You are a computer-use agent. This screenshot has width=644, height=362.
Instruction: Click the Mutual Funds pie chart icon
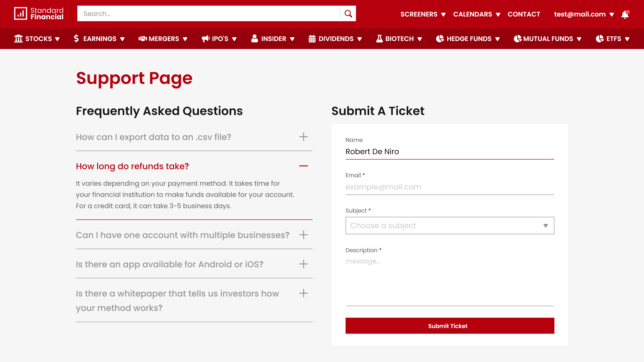tap(517, 38)
